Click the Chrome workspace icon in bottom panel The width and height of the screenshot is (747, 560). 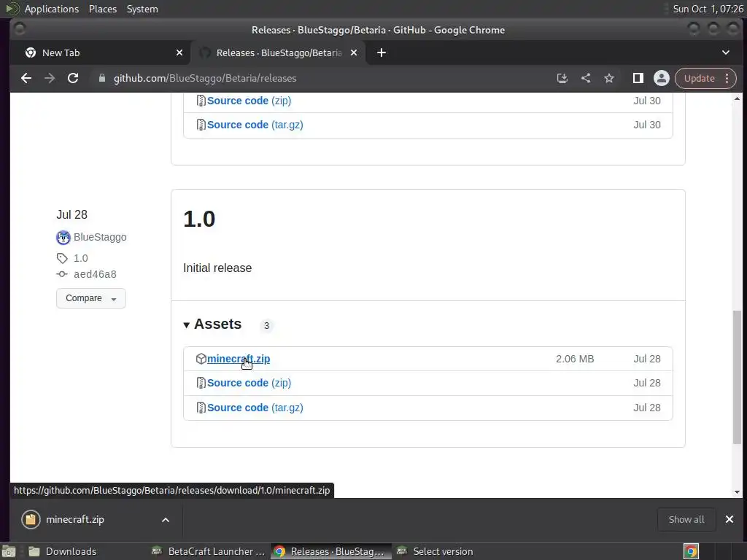pos(691,551)
